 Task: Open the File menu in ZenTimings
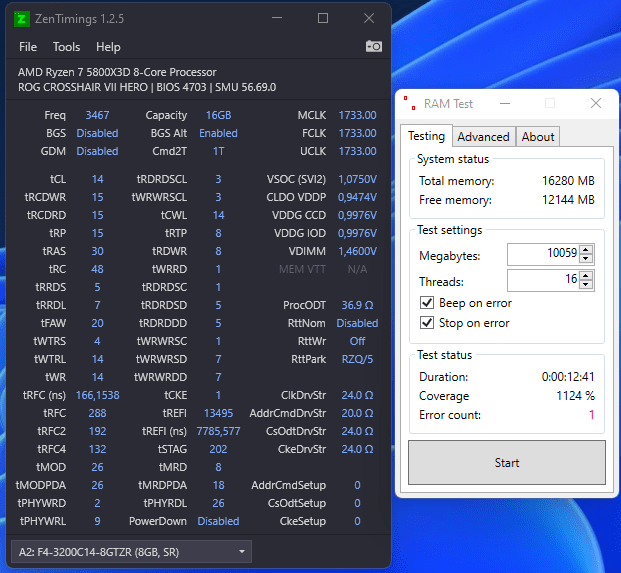click(28, 47)
